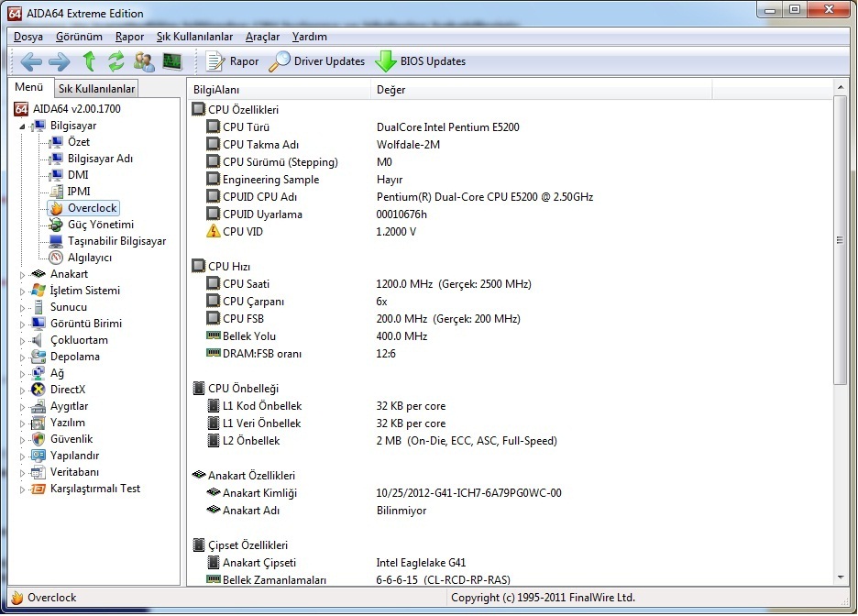This screenshot has height=616, width=858.
Task: Click the scrollbar down arrow
Action: pyautogui.click(x=841, y=577)
